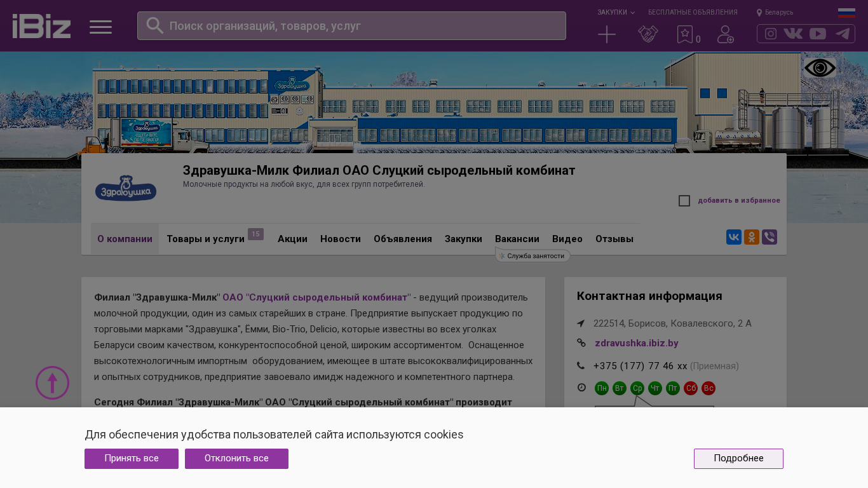The height and width of the screenshot is (488, 868).
Task: Open the Объявления tab
Action: [403, 239]
